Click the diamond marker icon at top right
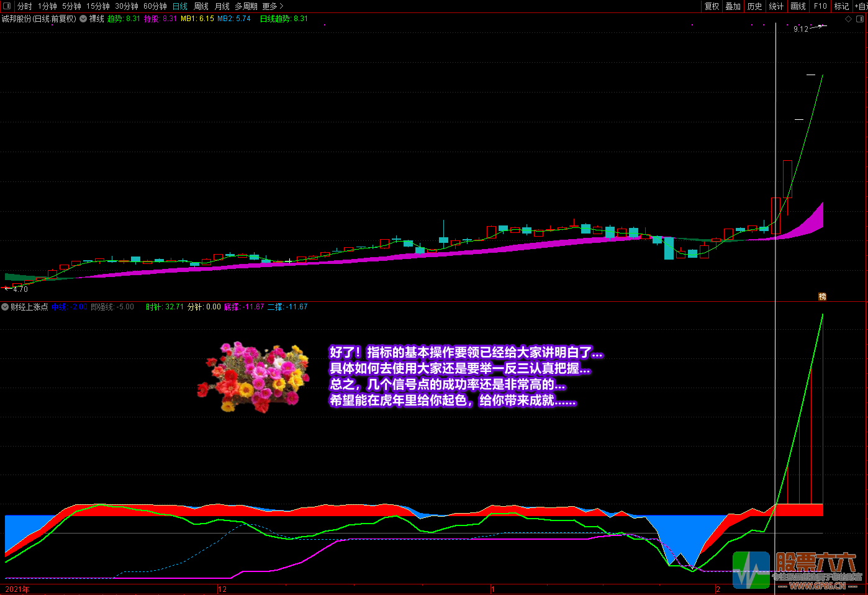 tap(849, 19)
